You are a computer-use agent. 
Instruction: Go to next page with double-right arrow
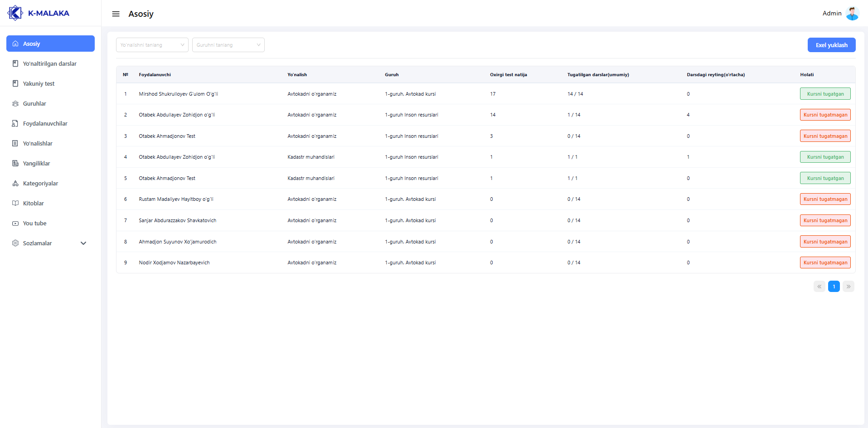849,287
